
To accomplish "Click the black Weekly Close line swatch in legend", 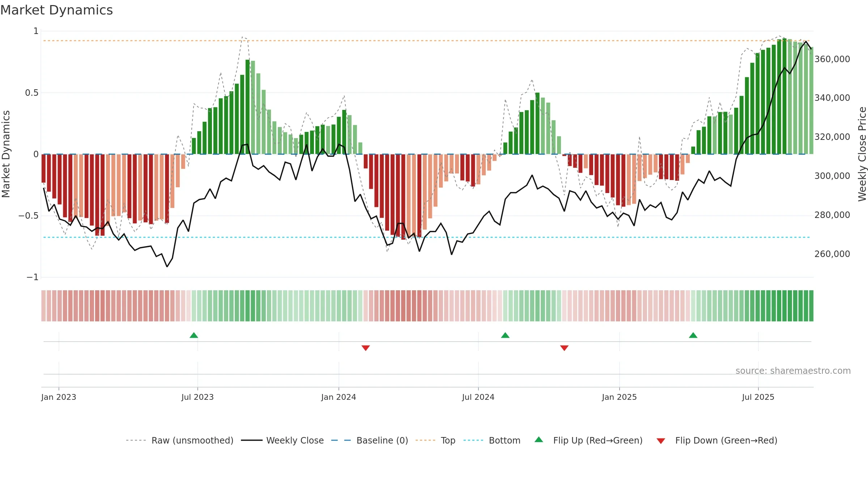I will click(251, 440).
